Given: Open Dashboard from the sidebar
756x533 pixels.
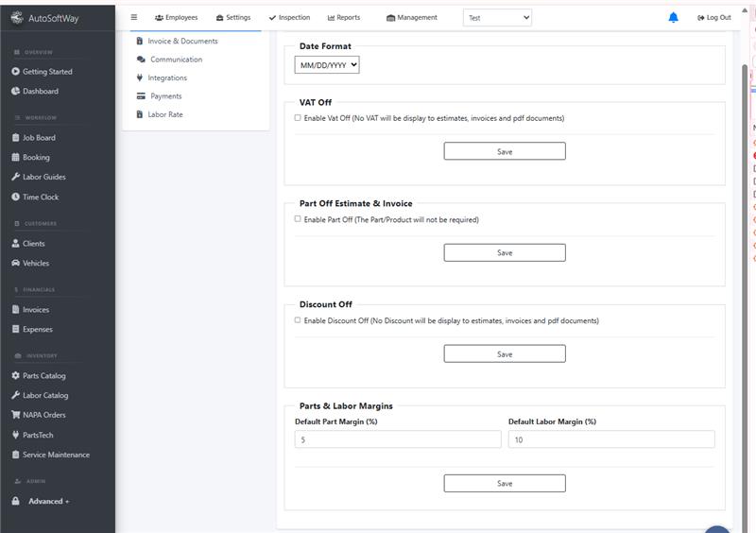Looking at the screenshot, I should click(x=40, y=92).
